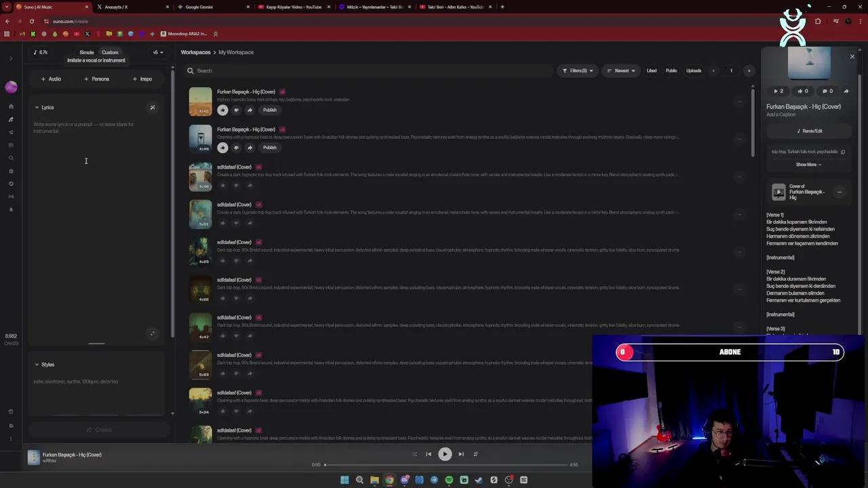Click the share arrow in the song detail panel
Image resolution: width=868 pixels, height=488 pixels.
pyautogui.click(x=846, y=91)
